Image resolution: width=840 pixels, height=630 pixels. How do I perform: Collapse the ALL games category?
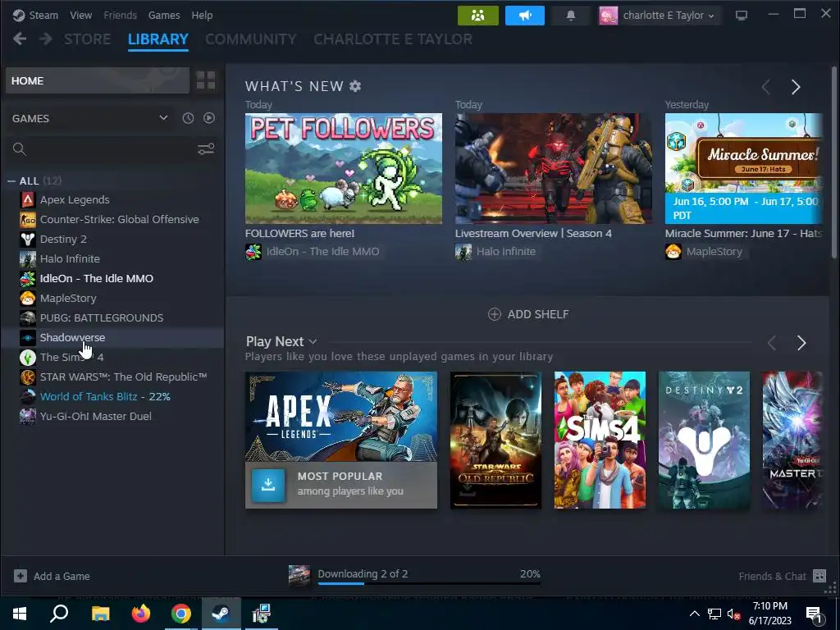pos(11,181)
